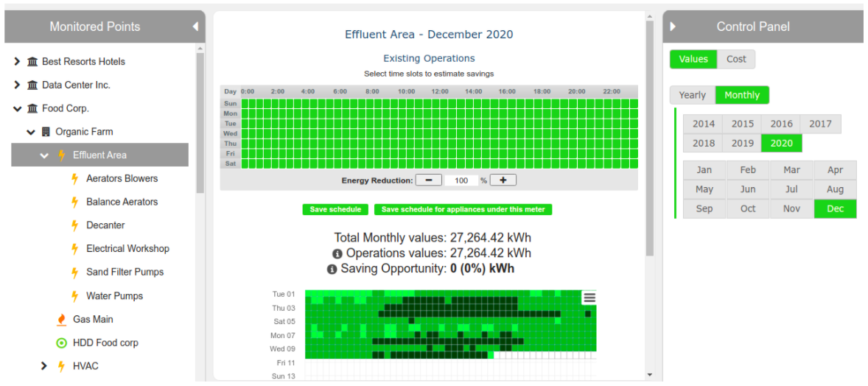Viewport: 868px width, 386px height.
Task: Select the Values toggle button
Action: pyautogui.click(x=693, y=60)
